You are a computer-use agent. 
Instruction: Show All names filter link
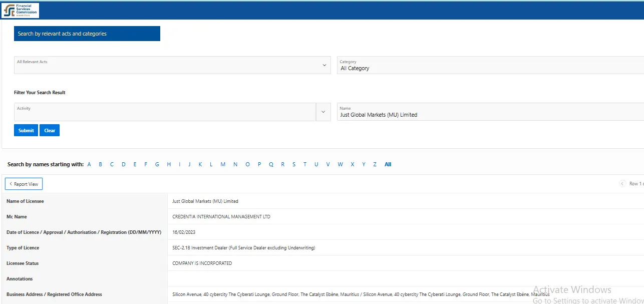tap(388, 164)
